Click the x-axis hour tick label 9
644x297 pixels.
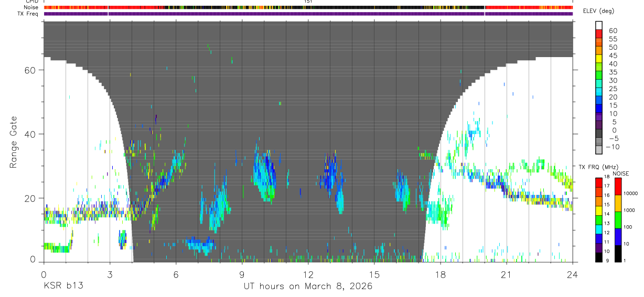coord(242,274)
